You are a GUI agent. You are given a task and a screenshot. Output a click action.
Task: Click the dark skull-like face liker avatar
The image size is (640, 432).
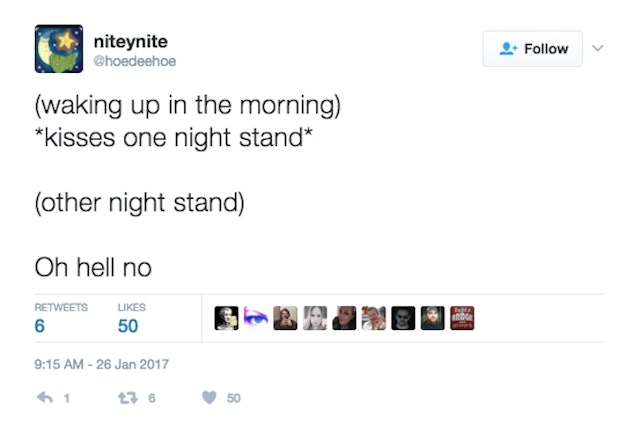click(x=403, y=319)
